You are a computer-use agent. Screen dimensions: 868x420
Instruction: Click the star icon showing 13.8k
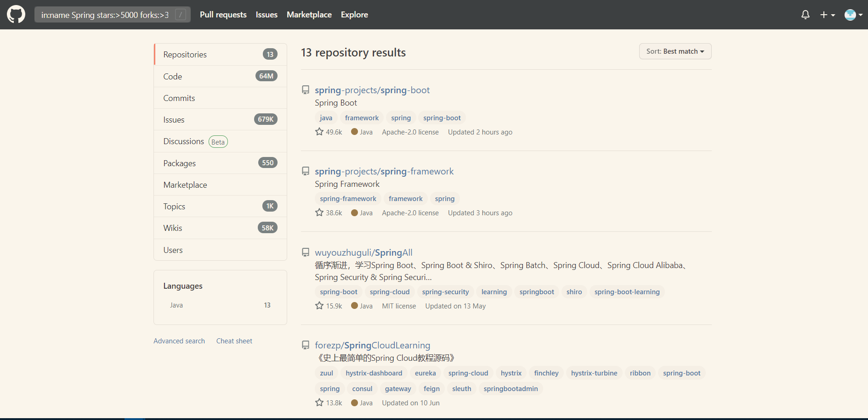click(x=319, y=403)
